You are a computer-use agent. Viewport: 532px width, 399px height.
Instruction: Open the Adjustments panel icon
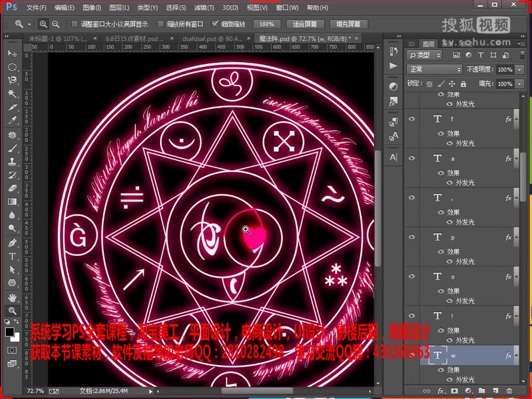(x=393, y=86)
